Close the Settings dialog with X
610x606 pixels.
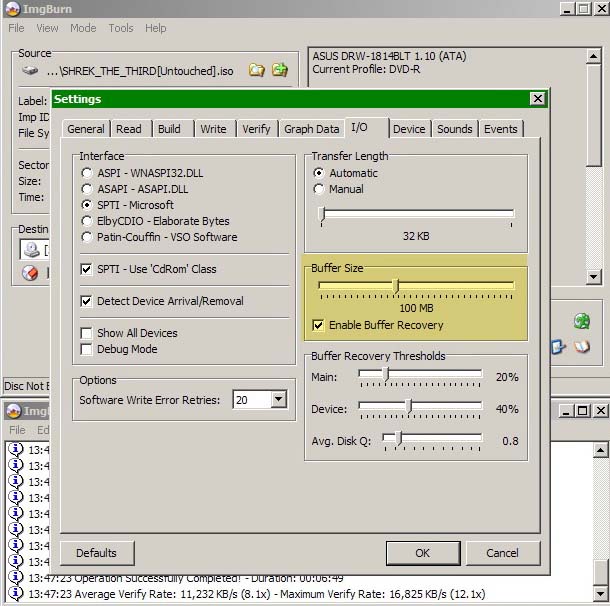pyautogui.click(x=538, y=99)
